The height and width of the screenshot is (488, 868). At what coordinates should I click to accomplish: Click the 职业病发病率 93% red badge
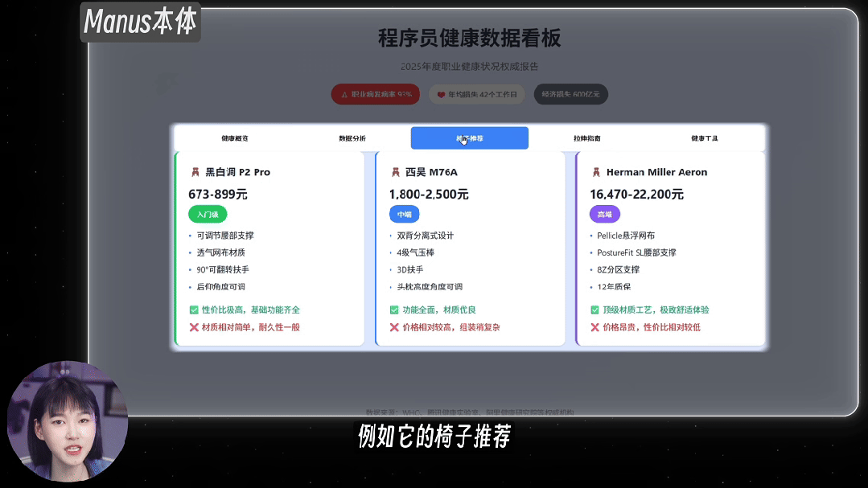point(376,95)
